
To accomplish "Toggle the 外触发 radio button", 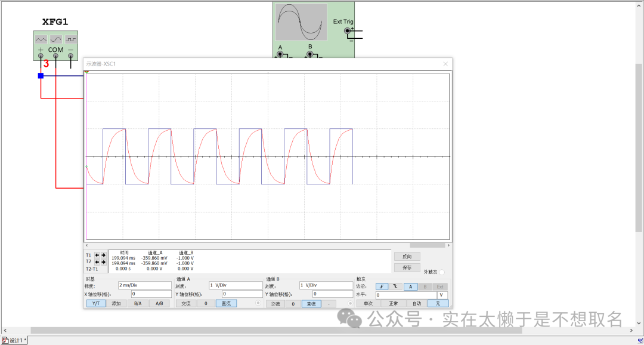I will pyautogui.click(x=442, y=272).
